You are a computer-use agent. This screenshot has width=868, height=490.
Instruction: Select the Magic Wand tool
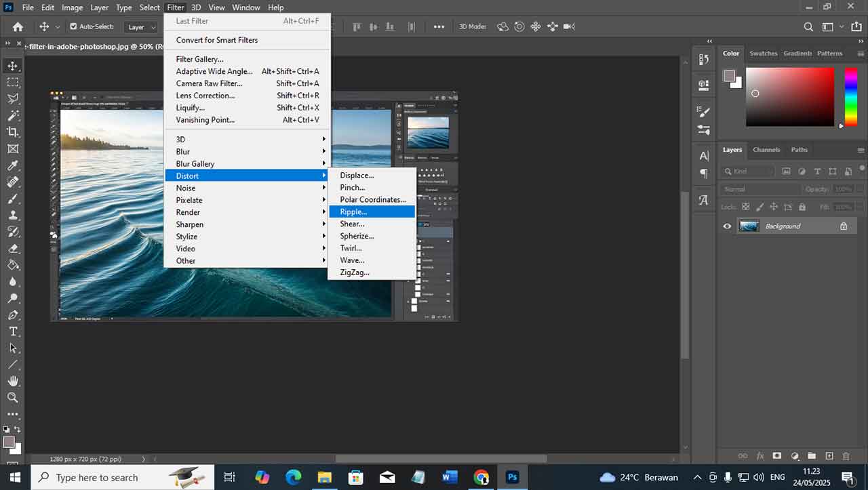tap(12, 115)
